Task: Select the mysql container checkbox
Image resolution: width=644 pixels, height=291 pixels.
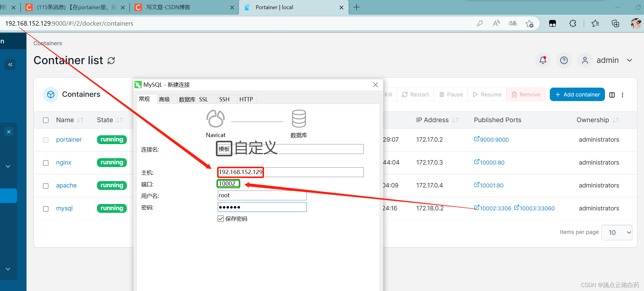Action: pos(46,209)
